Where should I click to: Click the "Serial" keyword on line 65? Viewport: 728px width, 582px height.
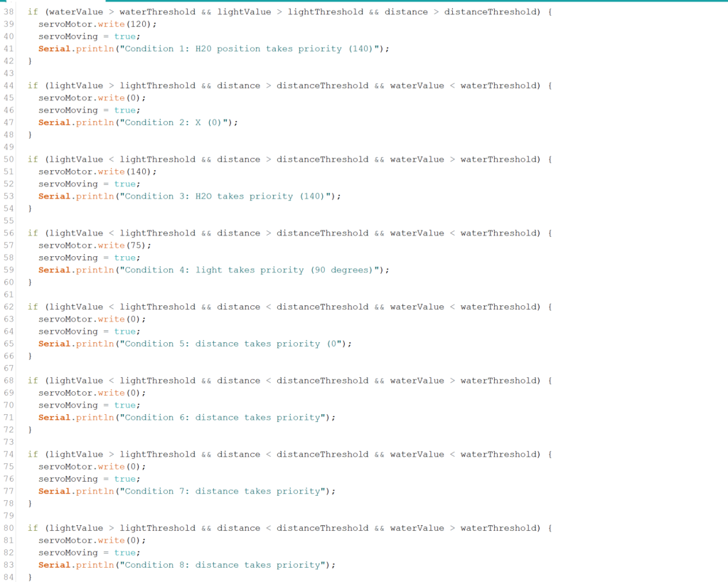54,344
